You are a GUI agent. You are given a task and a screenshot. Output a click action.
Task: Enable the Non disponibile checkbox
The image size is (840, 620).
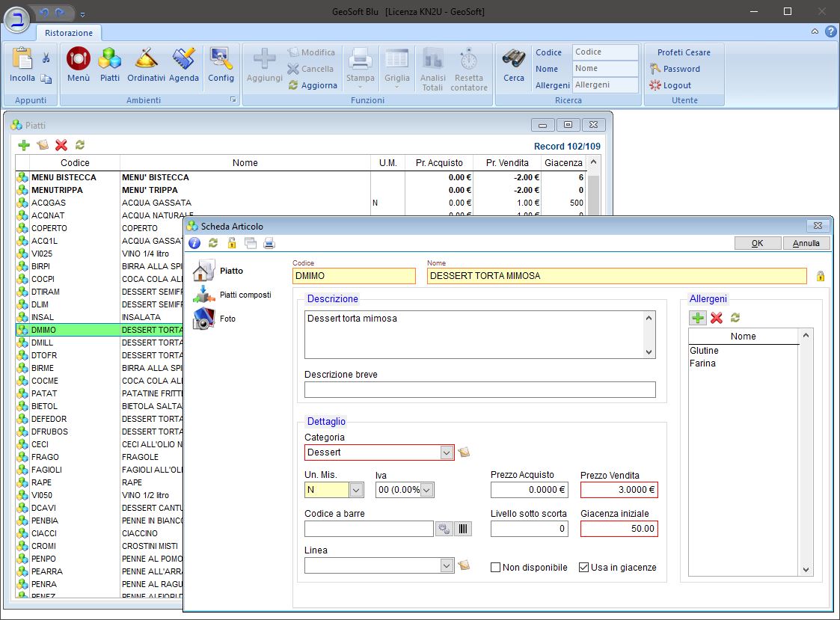click(x=495, y=568)
